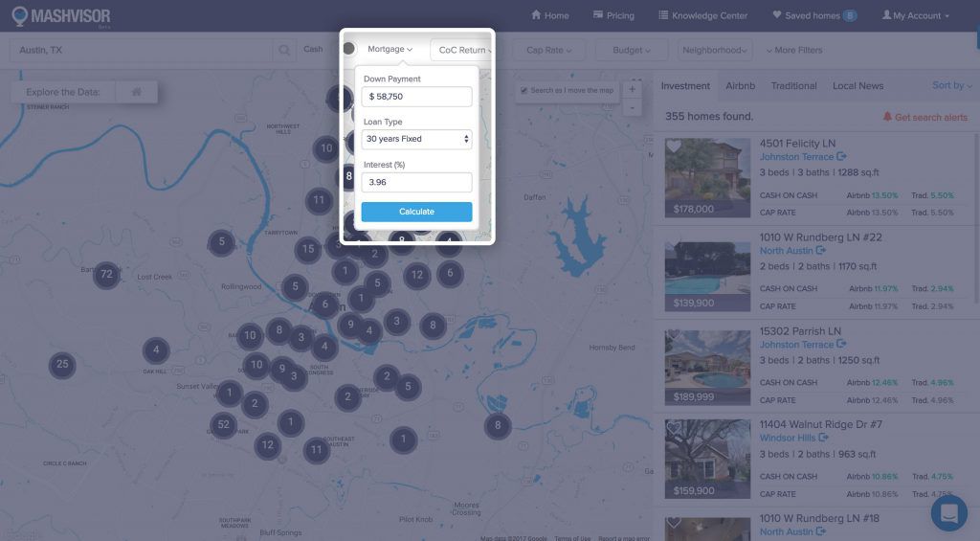Zoom in the map with plus button
This screenshot has width=980, height=541.
pyautogui.click(x=632, y=90)
